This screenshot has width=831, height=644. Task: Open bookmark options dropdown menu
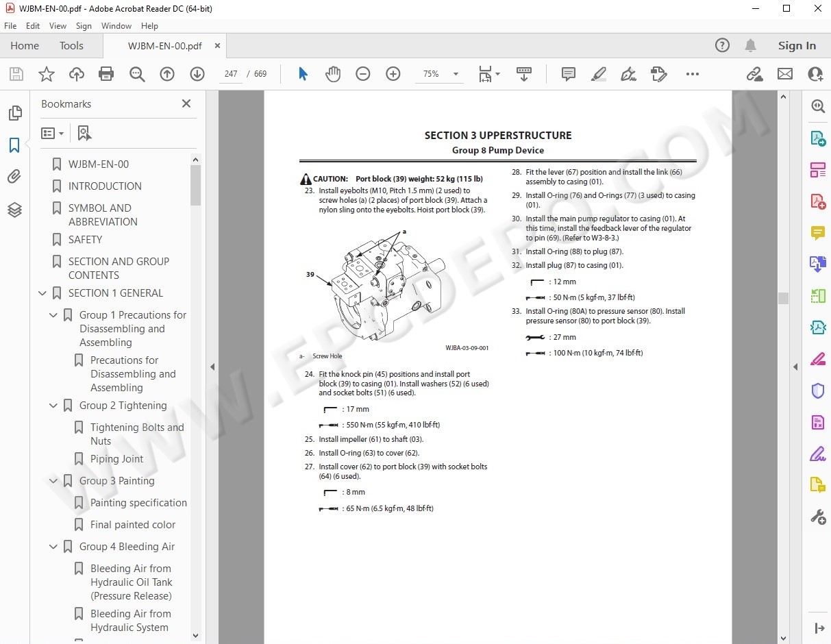click(x=52, y=134)
